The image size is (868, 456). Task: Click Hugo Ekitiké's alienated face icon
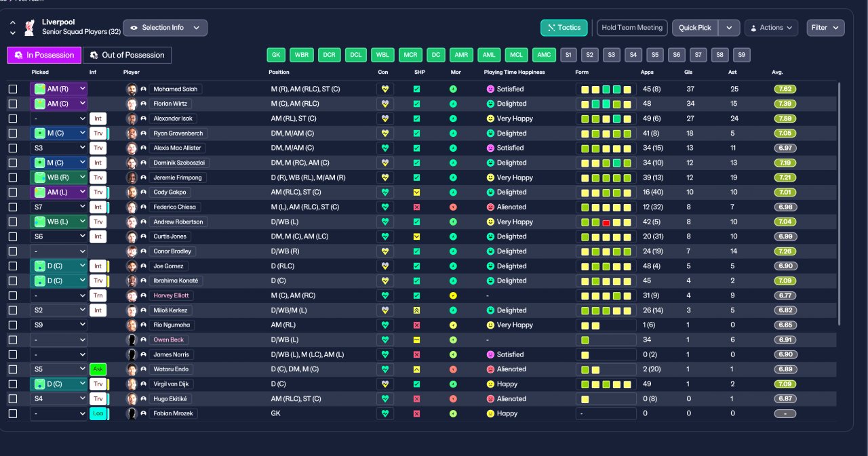[490, 398]
